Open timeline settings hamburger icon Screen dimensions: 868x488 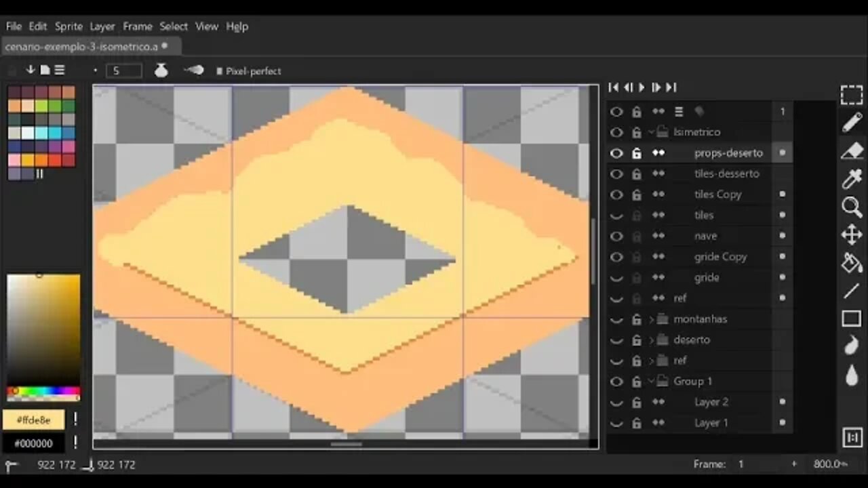(679, 112)
